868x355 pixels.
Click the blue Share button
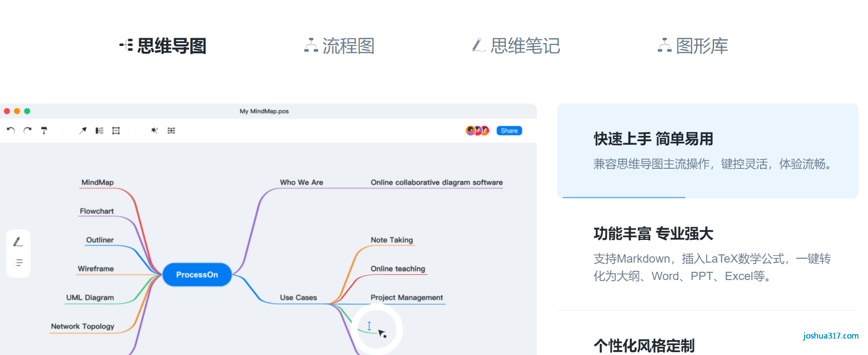click(509, 131)
